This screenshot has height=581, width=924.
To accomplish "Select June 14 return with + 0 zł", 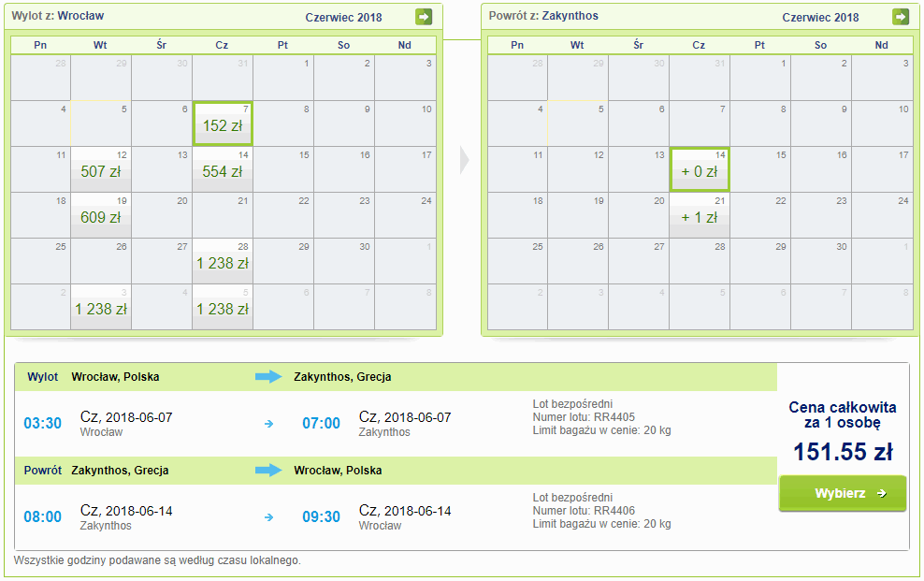I will pos(699,170).
